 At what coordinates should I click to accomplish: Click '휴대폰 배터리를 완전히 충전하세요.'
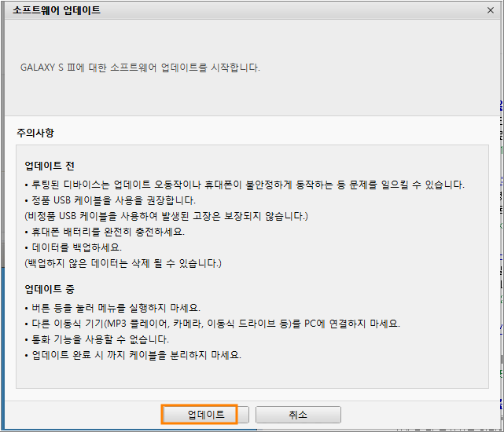(x=105, y=232)
